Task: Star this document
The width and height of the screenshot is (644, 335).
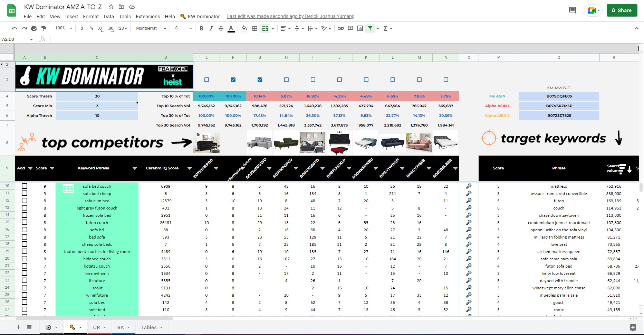Action: (x=111, y=7)
